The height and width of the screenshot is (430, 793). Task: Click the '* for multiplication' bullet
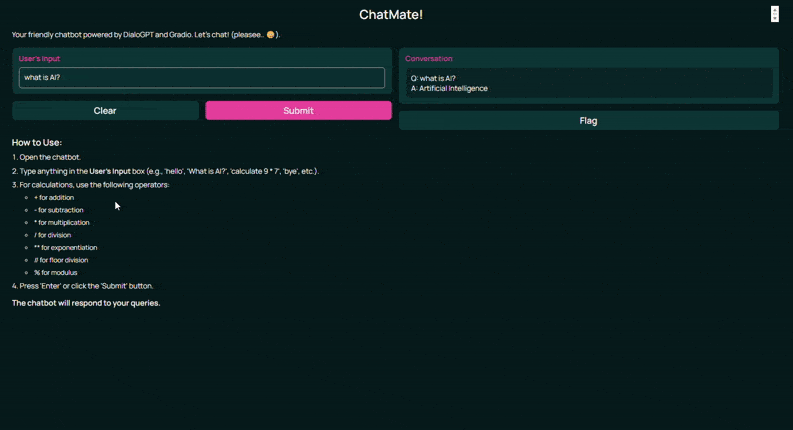[x=61, y=223]
